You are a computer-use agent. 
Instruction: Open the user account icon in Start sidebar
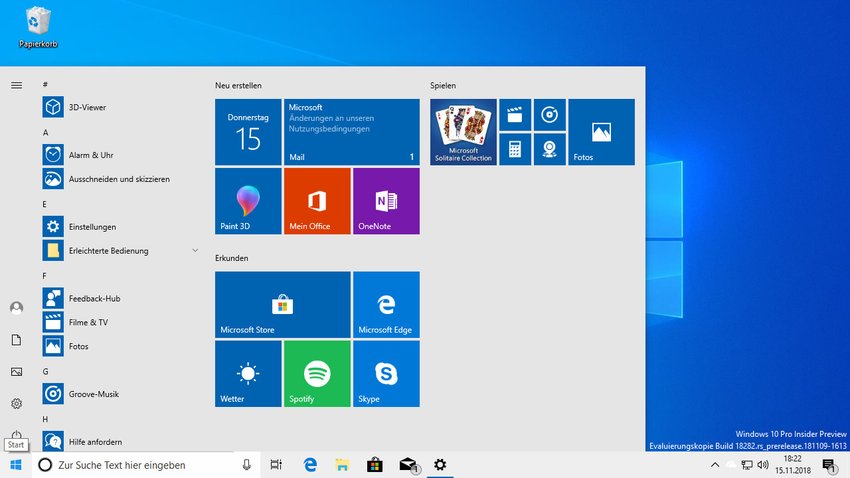pos(16,308)
